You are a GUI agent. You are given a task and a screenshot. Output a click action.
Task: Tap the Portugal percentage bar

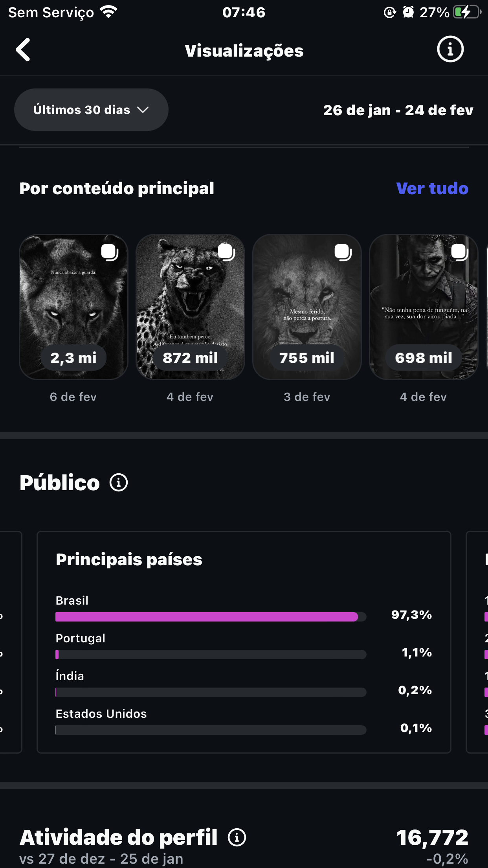coord(211,655)
